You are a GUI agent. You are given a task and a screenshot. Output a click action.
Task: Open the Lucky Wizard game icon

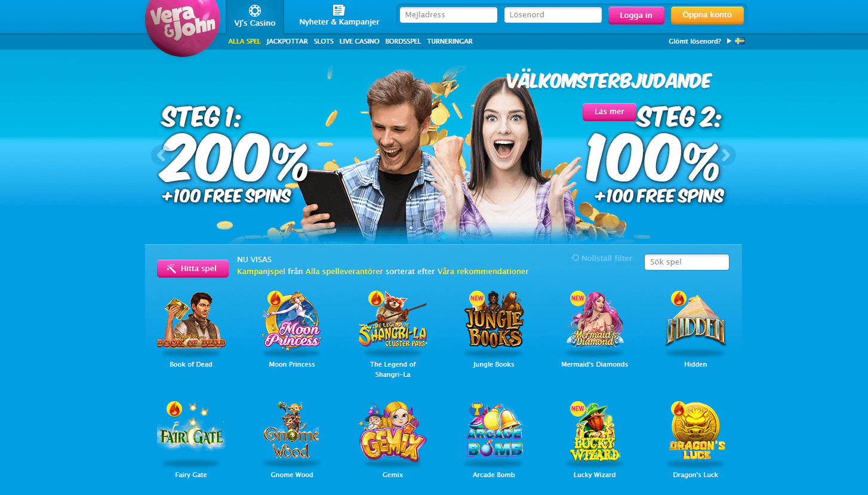(x=595, y=432)
